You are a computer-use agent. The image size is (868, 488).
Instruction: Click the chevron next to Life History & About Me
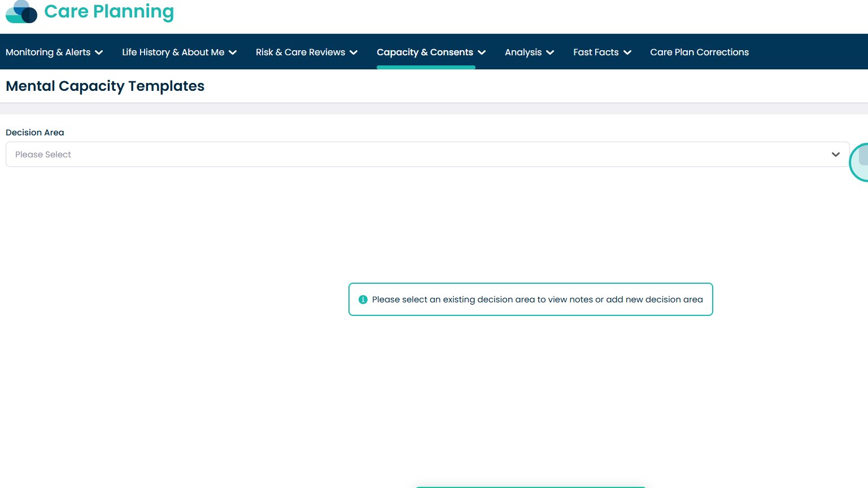coord(233,52)
